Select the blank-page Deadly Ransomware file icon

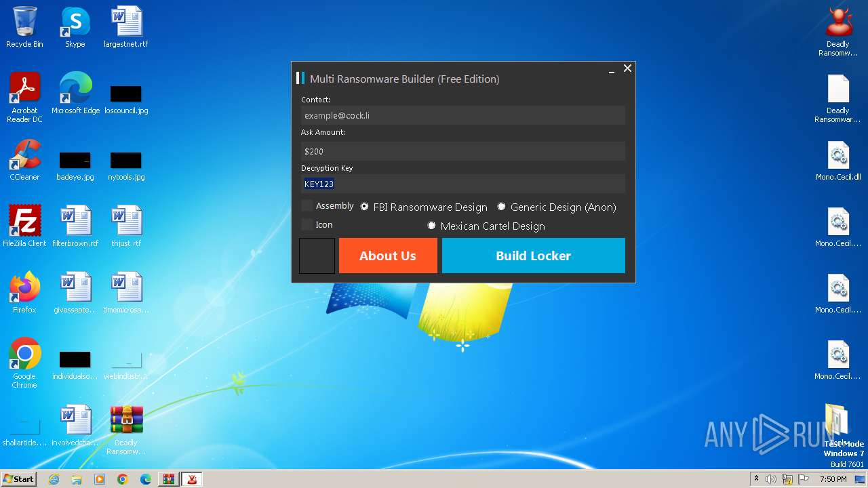tap(838, 98)
